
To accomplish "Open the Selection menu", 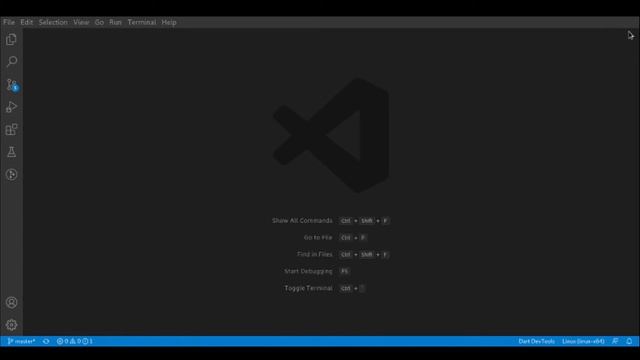I will tap(53, 22).
